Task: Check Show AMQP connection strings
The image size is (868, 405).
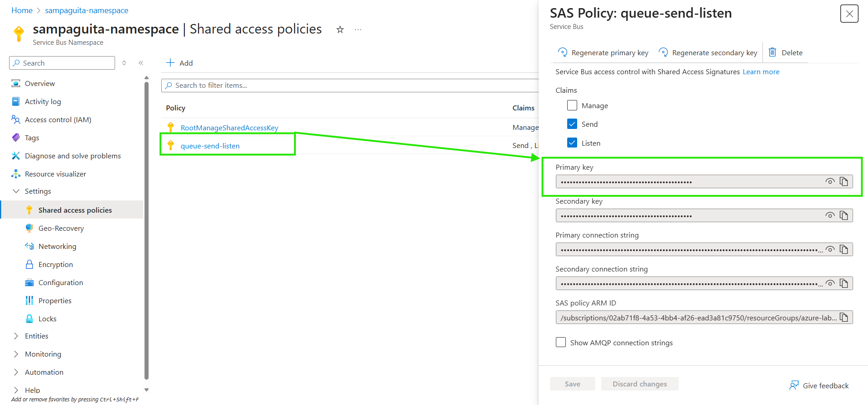Action: pos(561,343)
